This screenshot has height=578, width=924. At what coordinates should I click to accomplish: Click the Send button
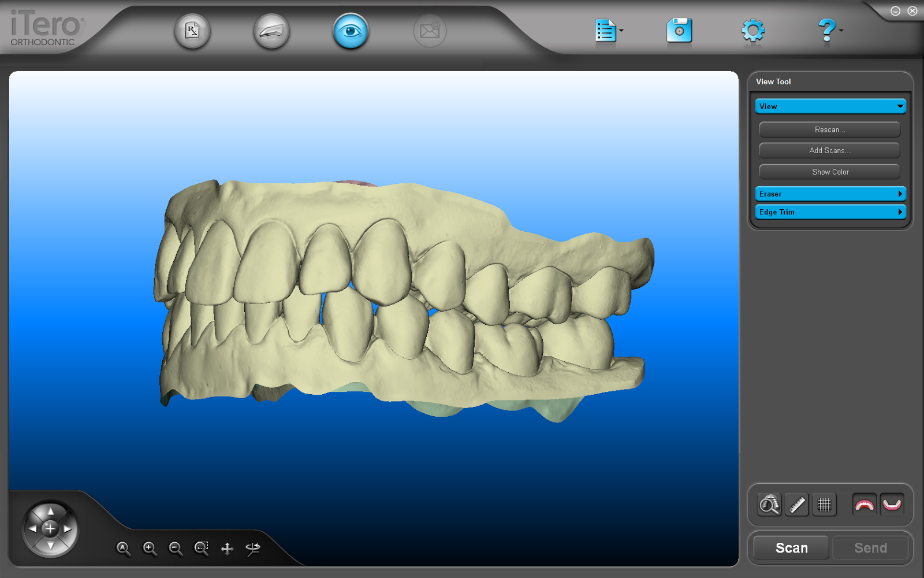coord(870,548)
